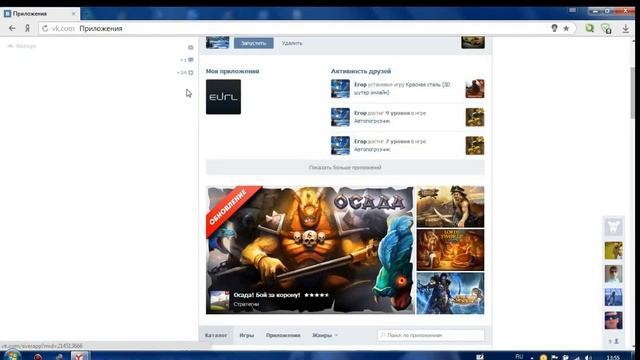Click the blue Запустить button
This screenshot has height=360, width=640.
[x=253, y=43]
